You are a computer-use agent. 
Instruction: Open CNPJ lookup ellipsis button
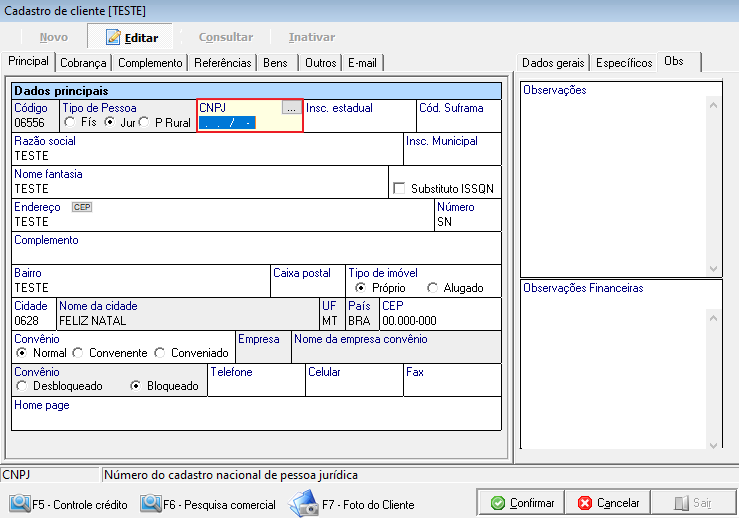pos(290,107)
